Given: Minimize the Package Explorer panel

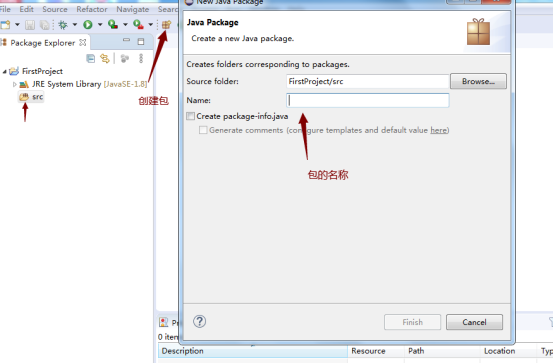Looking at the screenshot, I should tap(126, 41).
